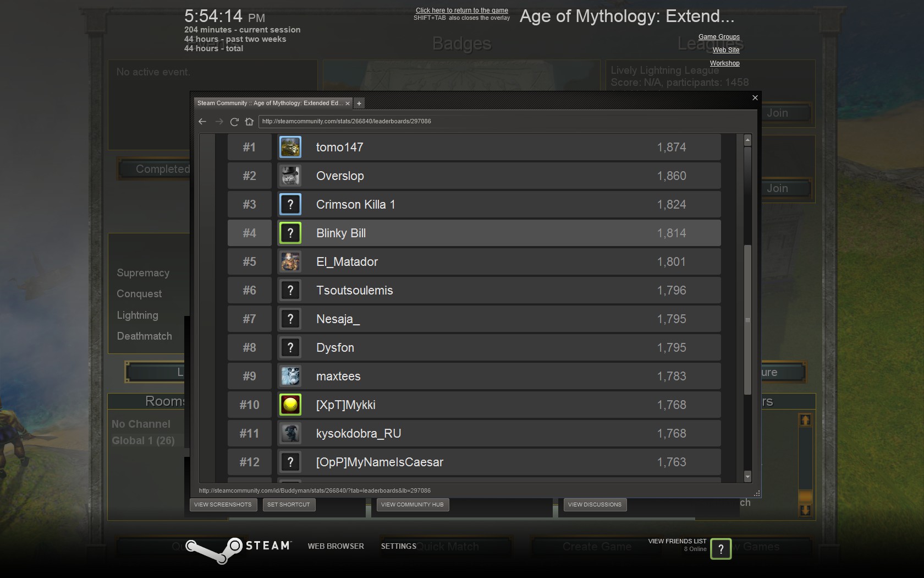Open Blinky Bill's avatar
This screenshot has height=578, width=924.
(290, 233)
